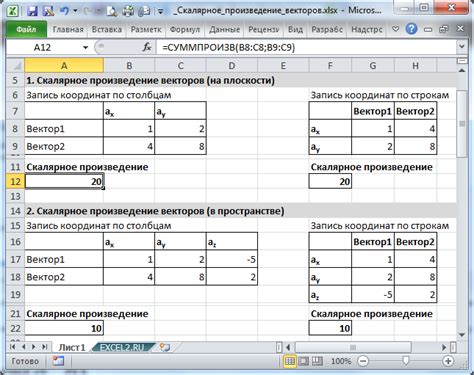This screenshot has width=474, height=375.
Task: Save the workbook with the floppy icon
Action: pyautogui.click(x=32, y=11)
